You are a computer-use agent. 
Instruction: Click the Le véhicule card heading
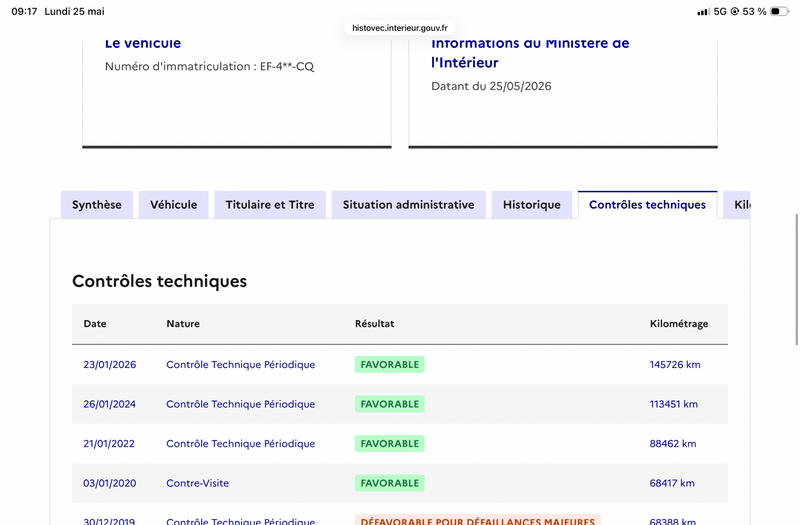[143, 43]
